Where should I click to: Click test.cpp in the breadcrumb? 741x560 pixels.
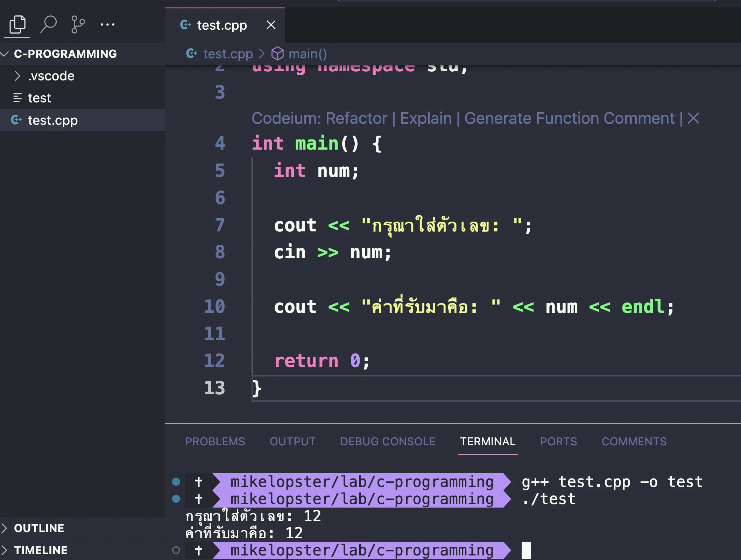(x=228, y=54)
